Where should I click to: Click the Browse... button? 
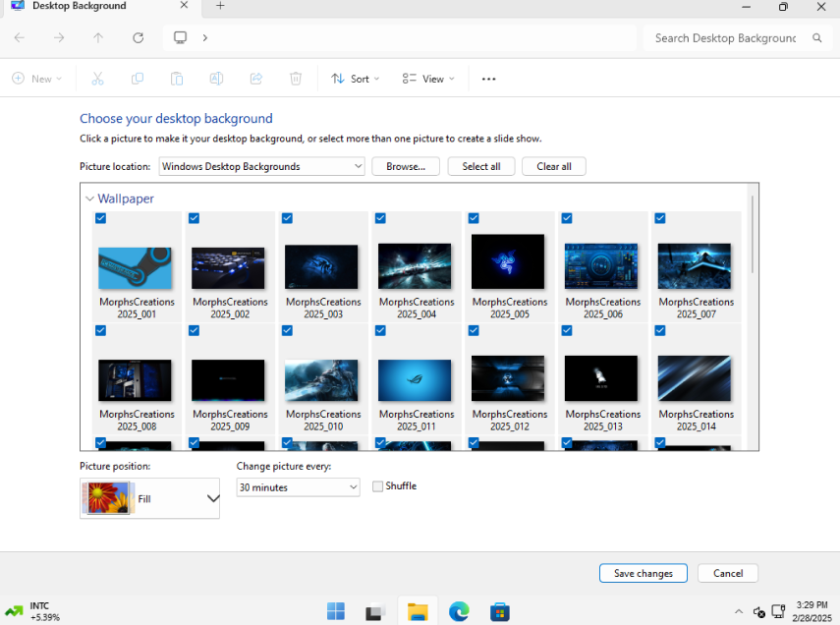click(x=406, y=167)
